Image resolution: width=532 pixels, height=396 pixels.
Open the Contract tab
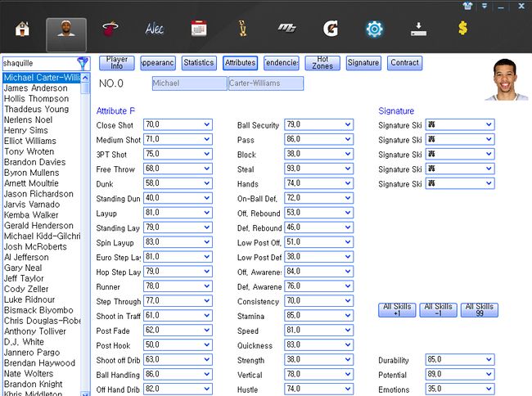pyautogui.click(x=404, y=63)
